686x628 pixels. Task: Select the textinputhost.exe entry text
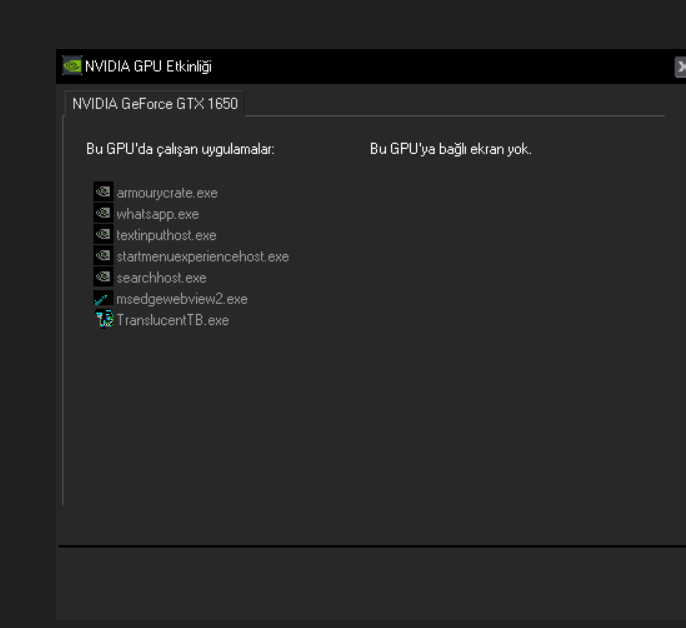[x=166, y=235]
